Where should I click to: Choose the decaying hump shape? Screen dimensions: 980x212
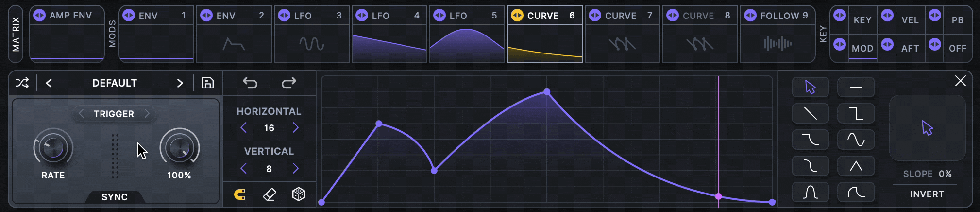856,192
